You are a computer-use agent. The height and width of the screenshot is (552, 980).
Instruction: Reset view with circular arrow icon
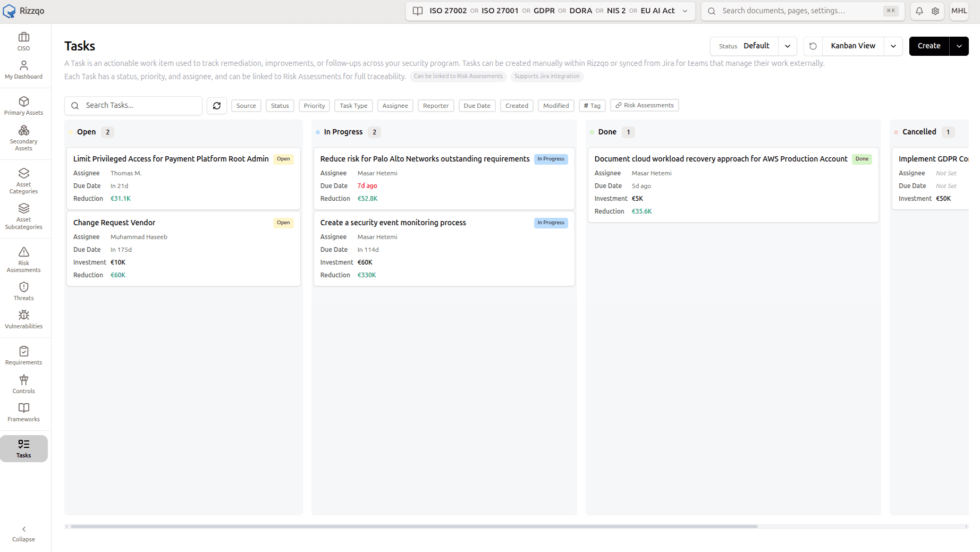click(x=813, y=46)
